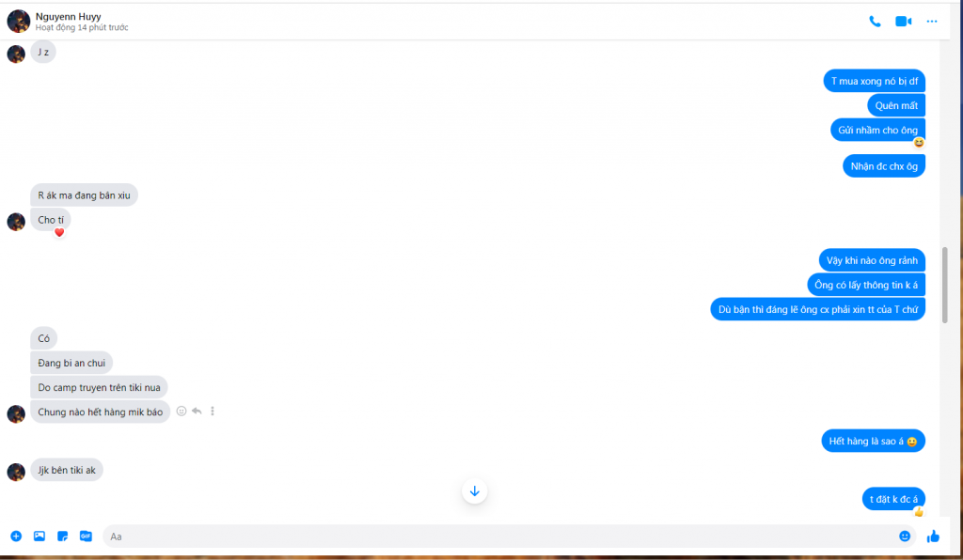React to 'Chung nào hết hàng' message
Image resolution: width=963 pixels, height=560 pixels.
tap(182, 411)
